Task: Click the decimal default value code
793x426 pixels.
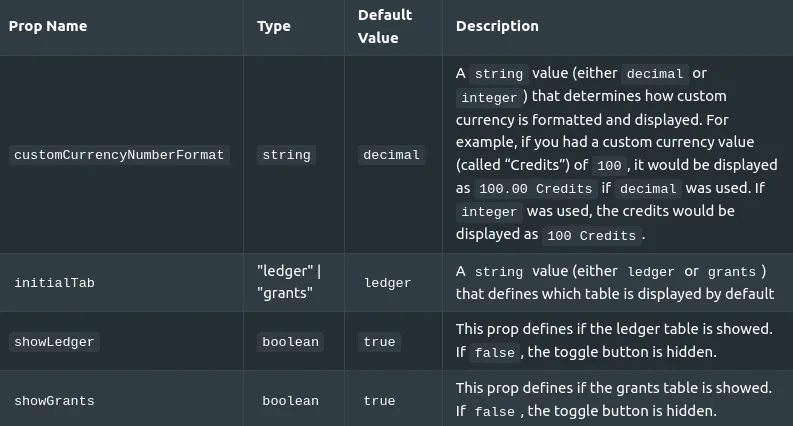Action: coord(391,155)
